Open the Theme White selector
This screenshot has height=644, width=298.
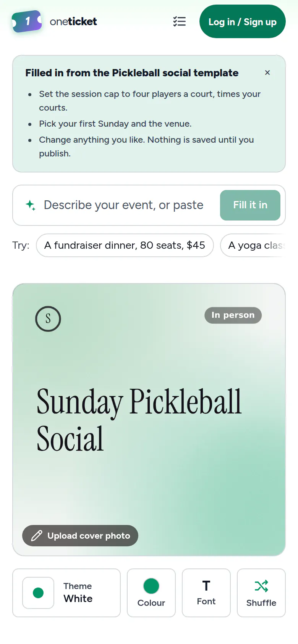pyautogui.click(x=66, y=593)
